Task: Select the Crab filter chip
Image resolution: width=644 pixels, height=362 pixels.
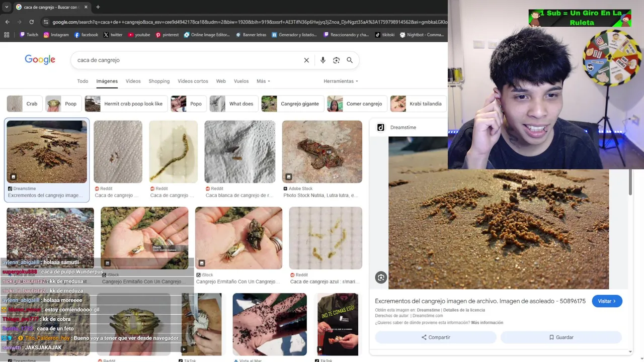Action: (24, 104)
